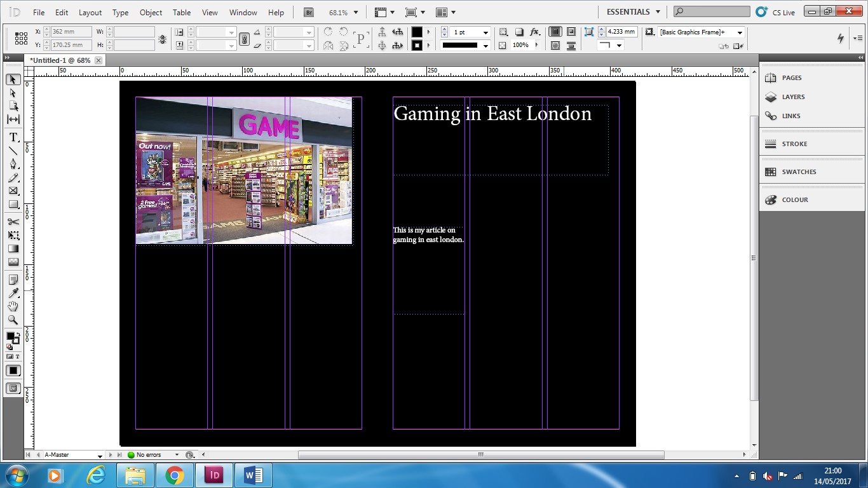Select the Page tool
Image resolution: width=868 pixels, height=488 pixels.
pos(13,106)
